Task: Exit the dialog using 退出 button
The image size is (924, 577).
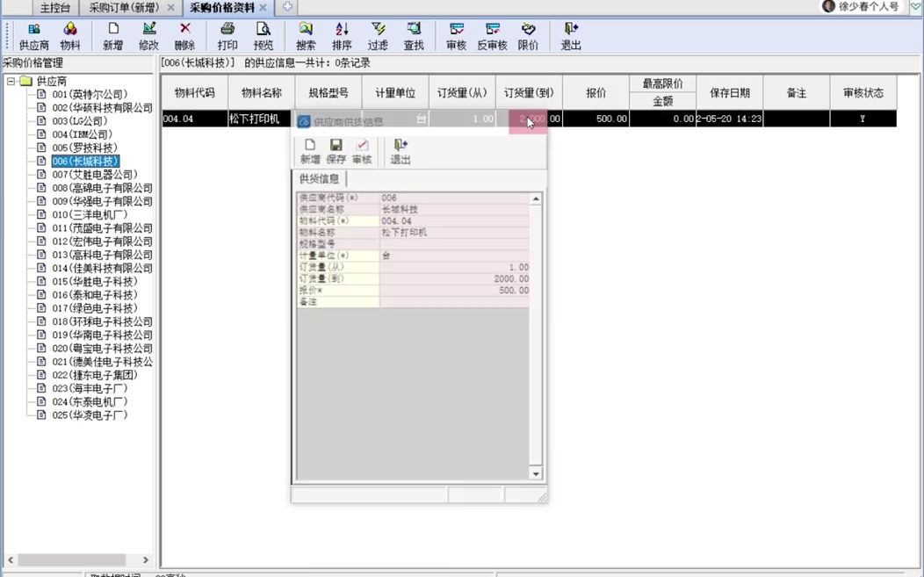Action: 399,150
